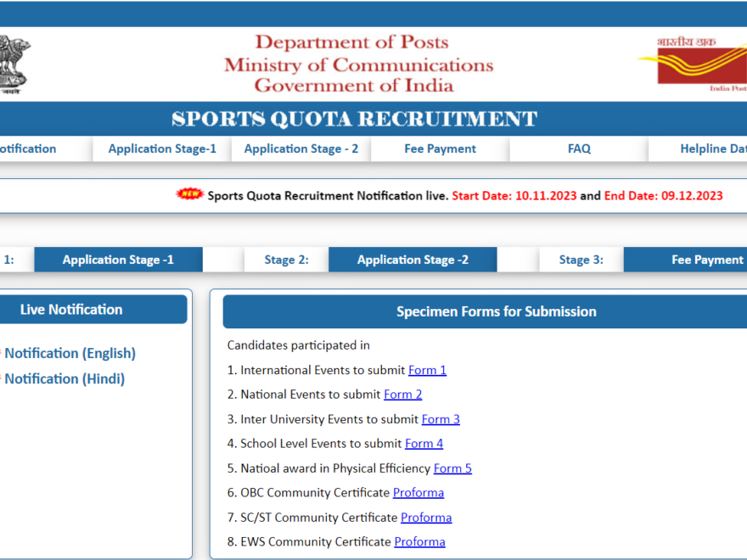Open Form 4 for School Level Events
747x560 pixels.
tap(424, 443)
